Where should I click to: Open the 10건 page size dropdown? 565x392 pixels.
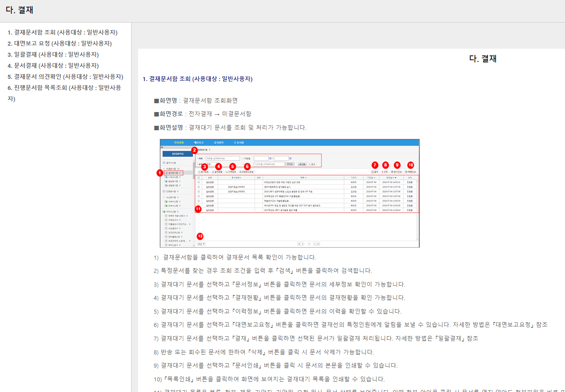click(x=201, y=244)
